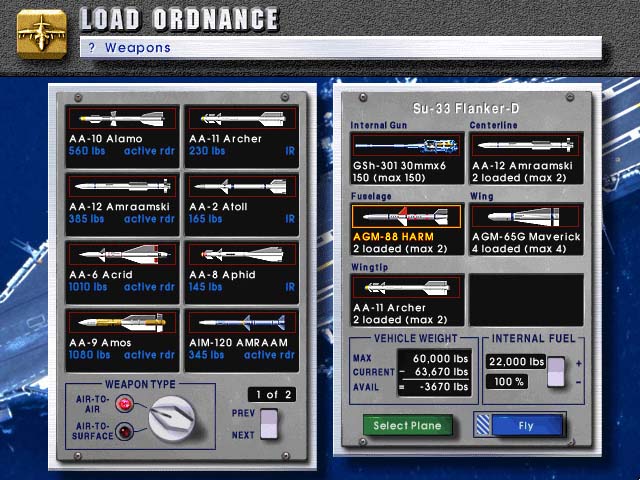Pick the AIM-120 AMRAAM missile
The height and width of the screenshot is (480, 640).
tap(242, 340)
